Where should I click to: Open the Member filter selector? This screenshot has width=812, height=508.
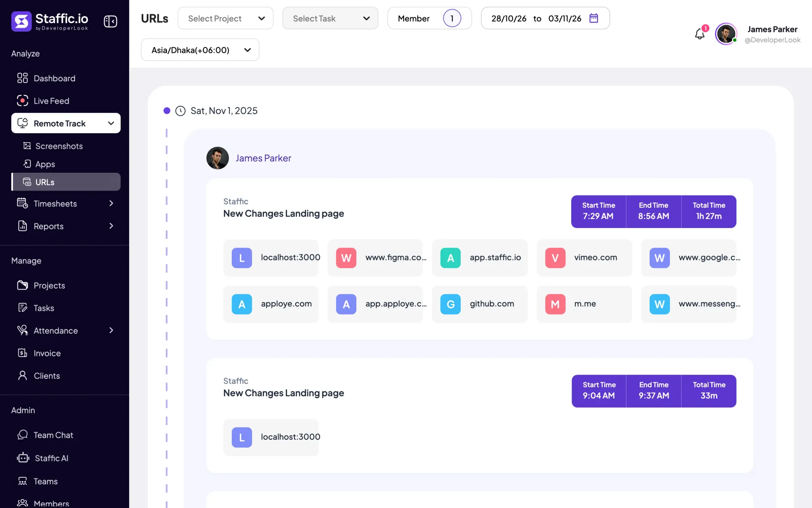[x=430, y=18]
